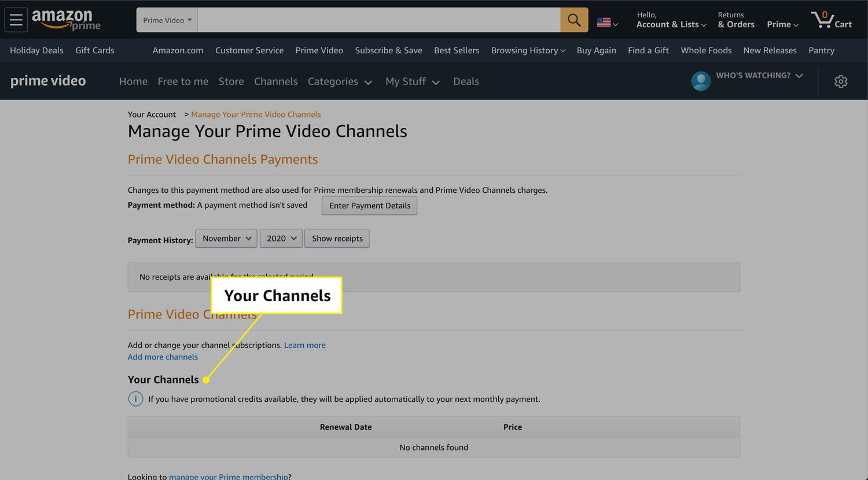Open Whole Foods page

point(706,50)
